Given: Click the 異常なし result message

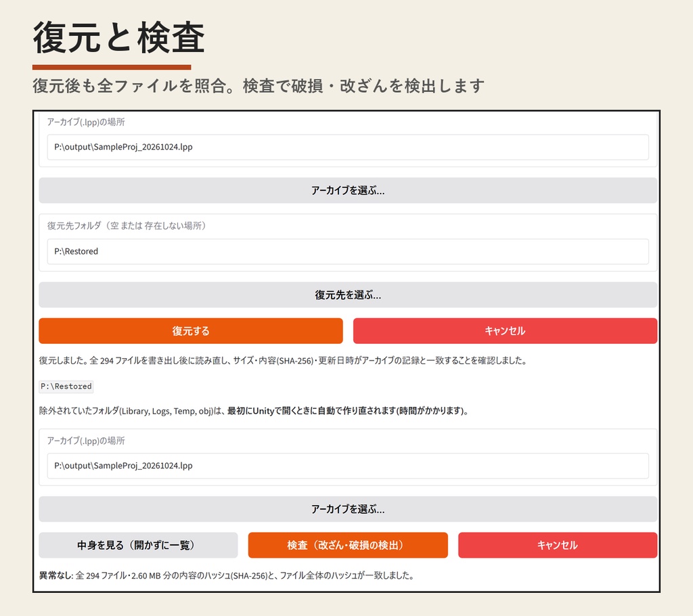Looking at the screenshot, I should tap(226, 576).
